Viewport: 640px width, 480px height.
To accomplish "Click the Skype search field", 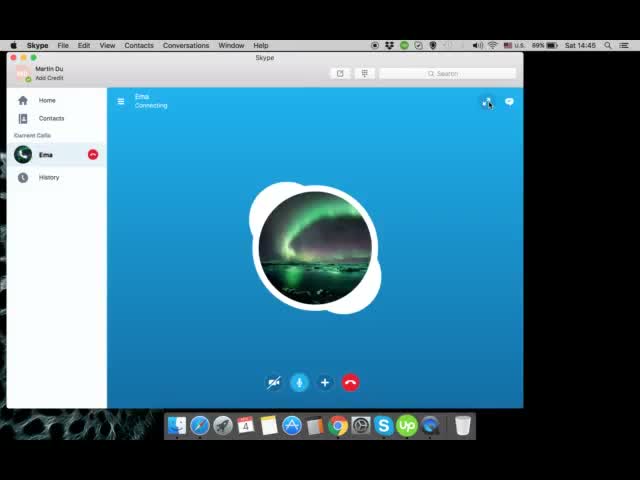I will point(448,73).
